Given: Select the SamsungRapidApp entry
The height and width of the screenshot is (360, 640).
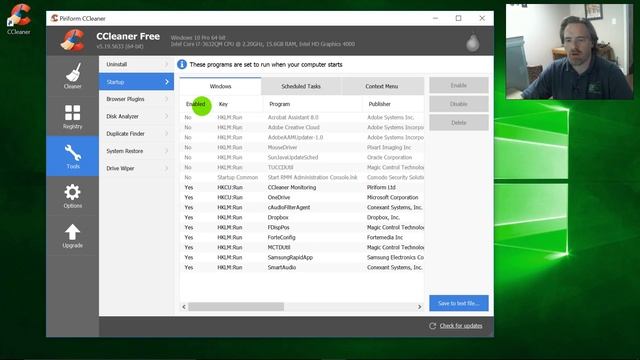Looking at the screenshot, I should click(302, 258).
